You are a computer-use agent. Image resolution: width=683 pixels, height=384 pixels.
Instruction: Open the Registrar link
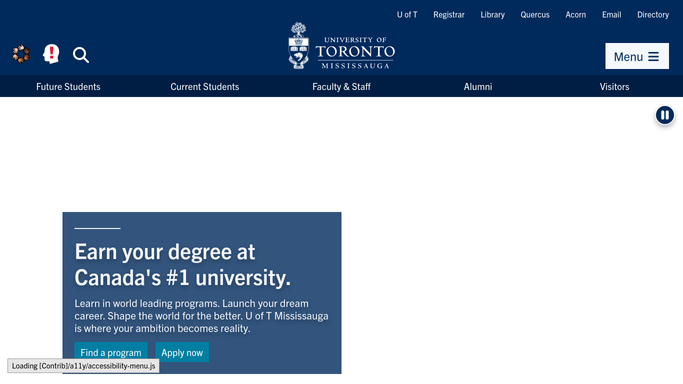[x=449, y=15]
